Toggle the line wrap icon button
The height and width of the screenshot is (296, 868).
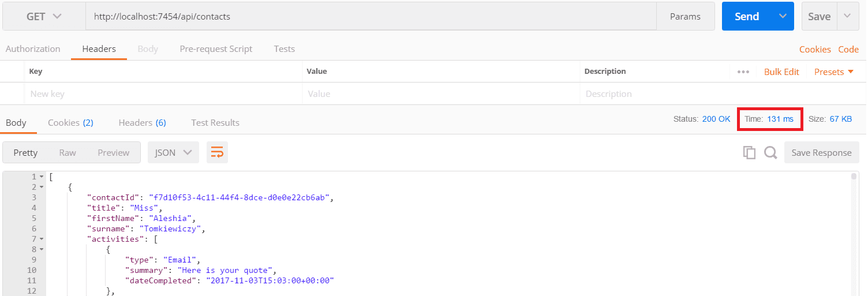[x=217, y=152]
